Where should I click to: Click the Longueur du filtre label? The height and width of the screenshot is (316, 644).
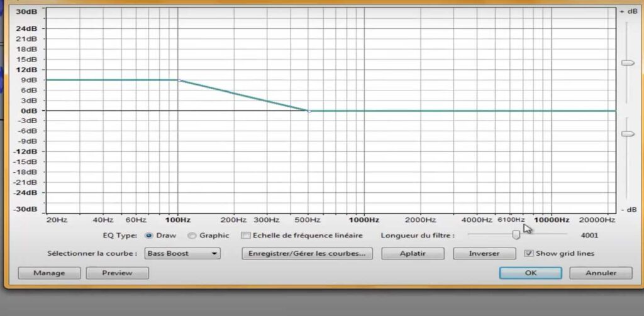[418, 236]
